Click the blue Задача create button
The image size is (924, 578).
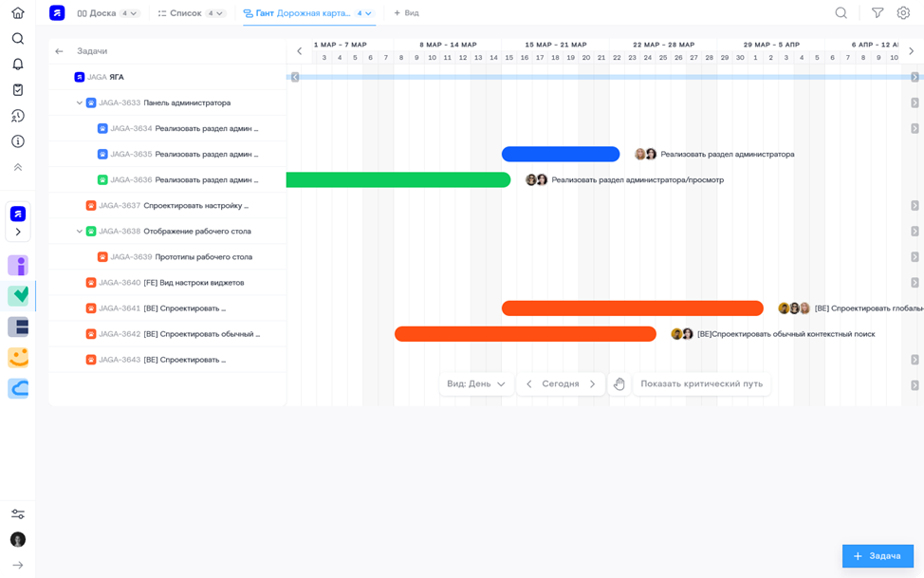point(878,556)
